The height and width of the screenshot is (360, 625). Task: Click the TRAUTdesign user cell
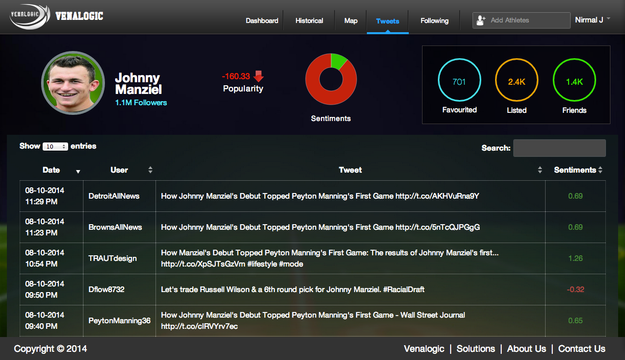(x=119, y=258)
